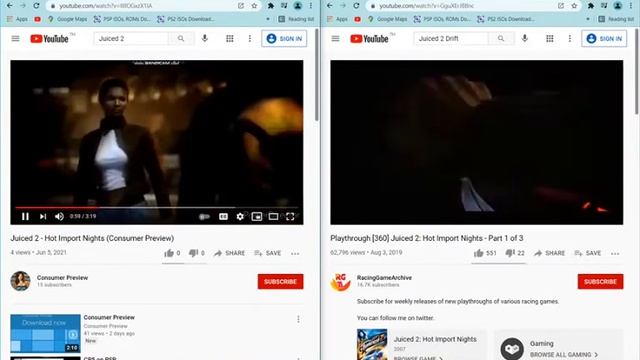Open Chrome menu dots in right browser
The width and height of the screenshot is (640, 360).
pos(631,6)
